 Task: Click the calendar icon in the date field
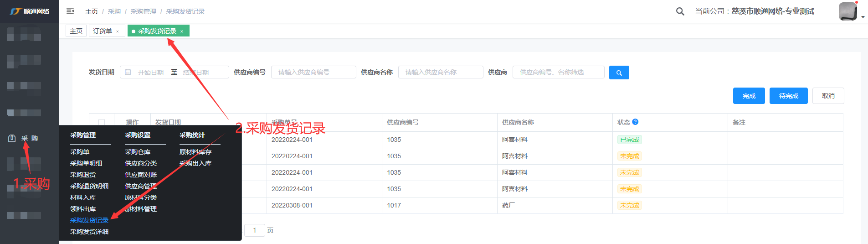click(128, 72)
